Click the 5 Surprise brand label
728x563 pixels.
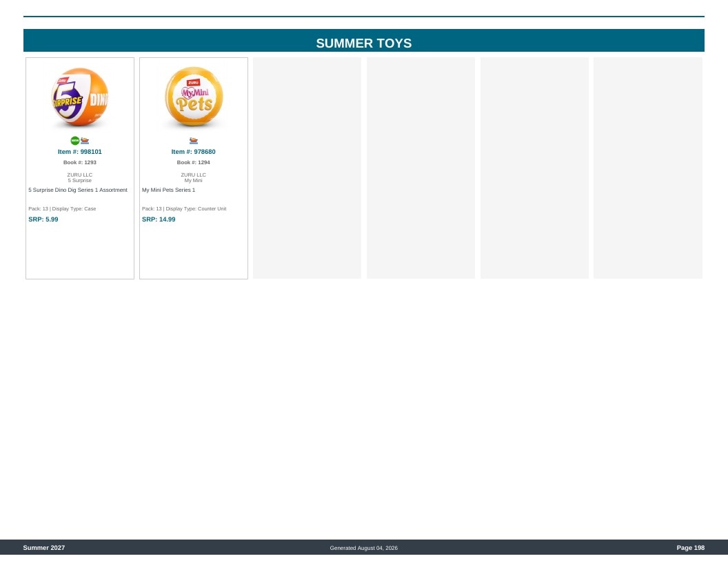80,181
